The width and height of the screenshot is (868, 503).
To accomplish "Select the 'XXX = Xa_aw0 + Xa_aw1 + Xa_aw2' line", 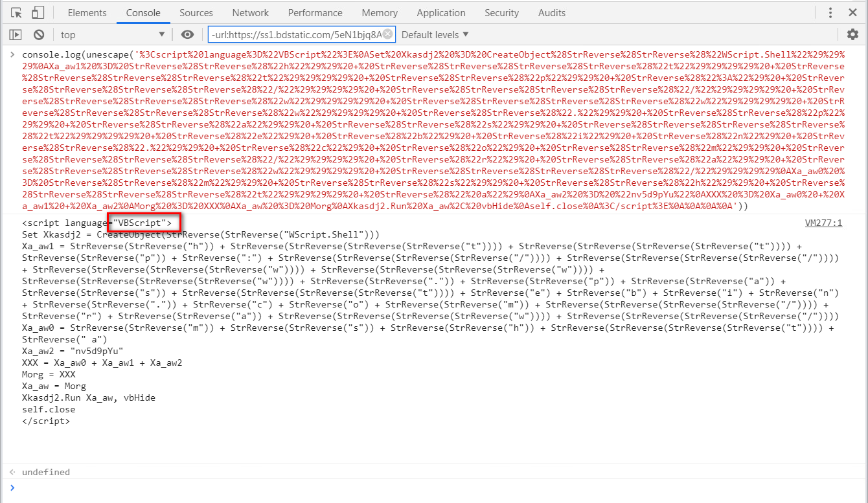I will point(102,363).
